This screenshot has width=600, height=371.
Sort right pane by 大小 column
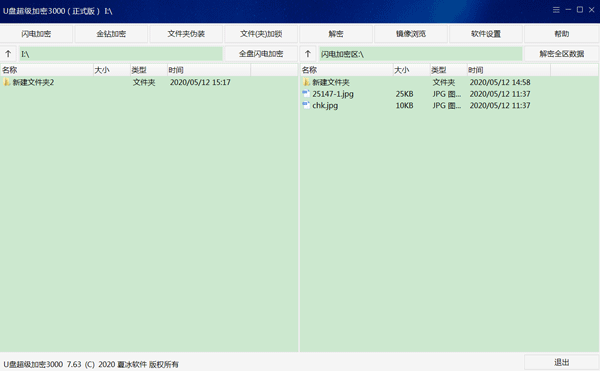412,70
